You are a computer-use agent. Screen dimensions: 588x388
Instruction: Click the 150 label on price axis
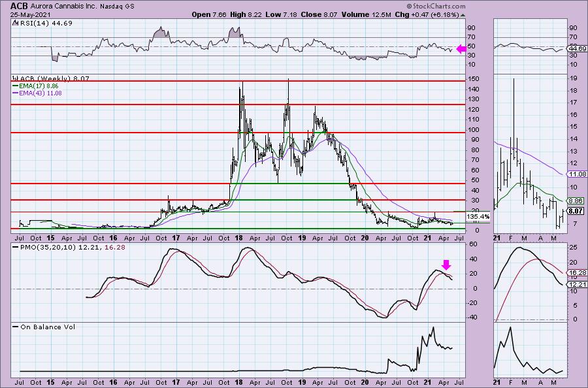pyautogui.click(x=474, y=79)
